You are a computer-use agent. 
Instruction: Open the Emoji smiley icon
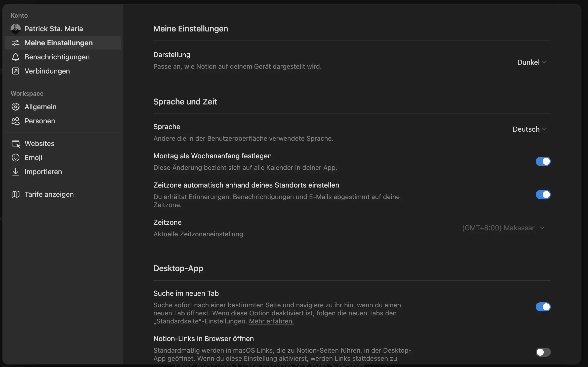[x=15, y=158]
